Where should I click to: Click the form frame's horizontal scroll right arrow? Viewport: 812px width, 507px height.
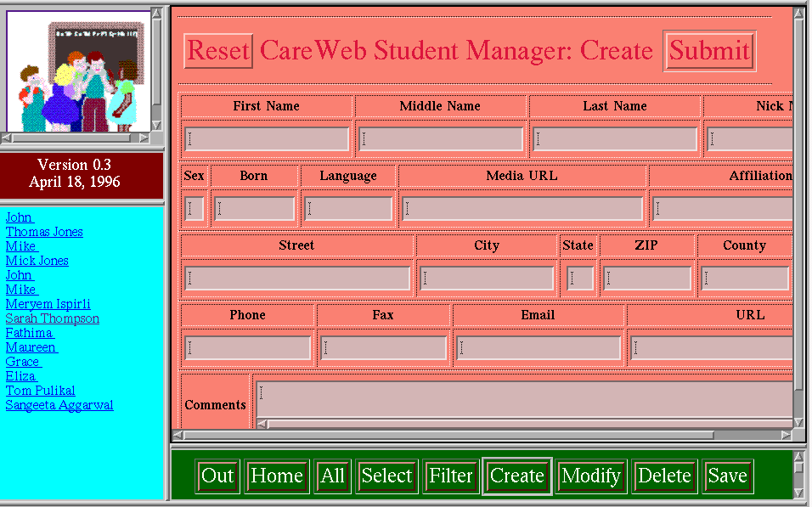pos(787,435)
